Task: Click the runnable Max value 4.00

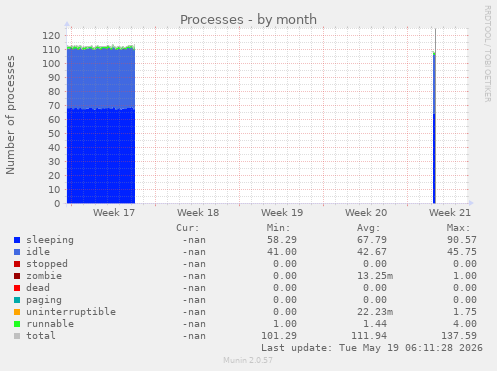Action: (x=465, y=324)
